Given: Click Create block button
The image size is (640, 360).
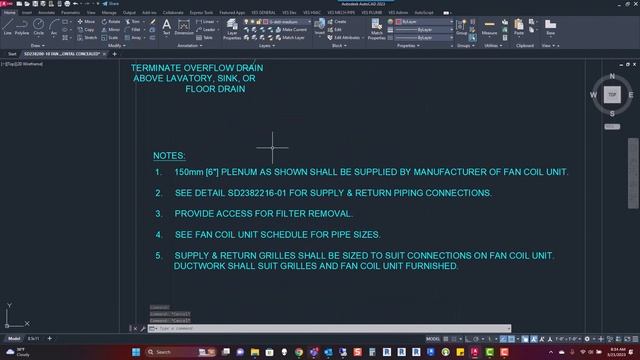Looking at the screenshot, I should tap(337, 21).
